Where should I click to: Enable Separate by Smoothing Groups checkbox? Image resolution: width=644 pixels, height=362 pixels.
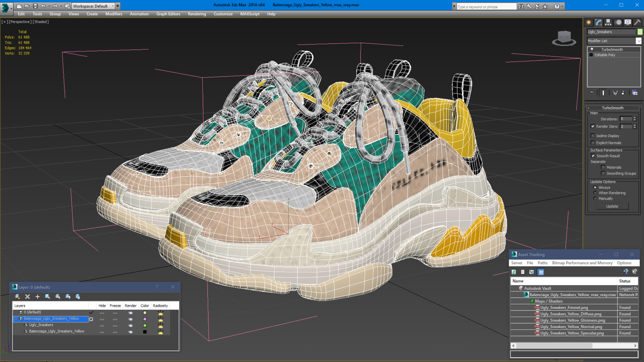click(x=603, y=173)
